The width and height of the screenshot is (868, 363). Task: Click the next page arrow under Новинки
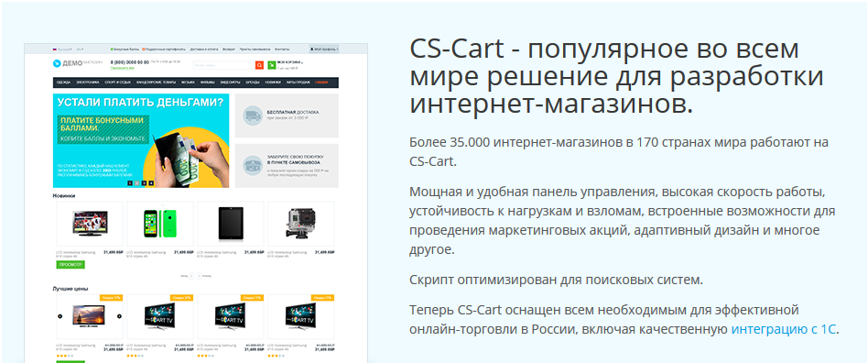[x=200, y=275]
